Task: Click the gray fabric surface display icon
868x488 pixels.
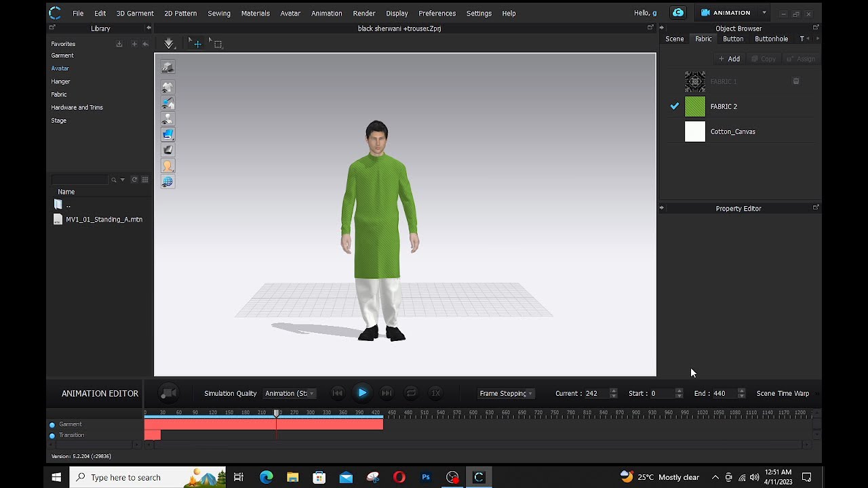Action: [x=167, y=150]
